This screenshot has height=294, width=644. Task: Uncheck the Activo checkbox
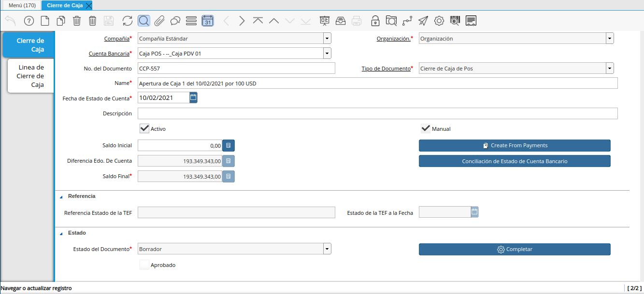pyautogui.click(x=144, y=129)
